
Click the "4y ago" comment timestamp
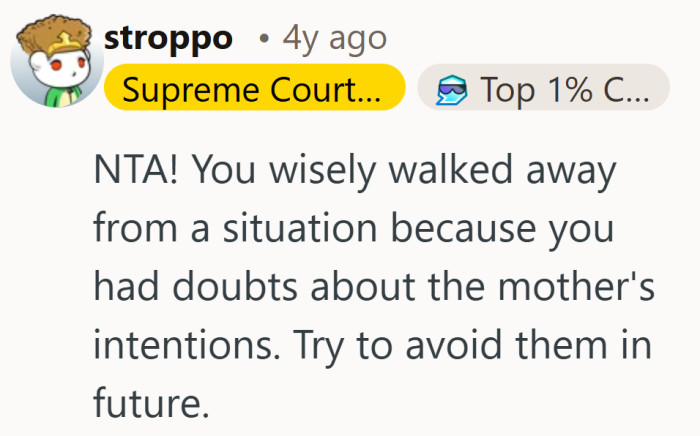click(334, 39)
